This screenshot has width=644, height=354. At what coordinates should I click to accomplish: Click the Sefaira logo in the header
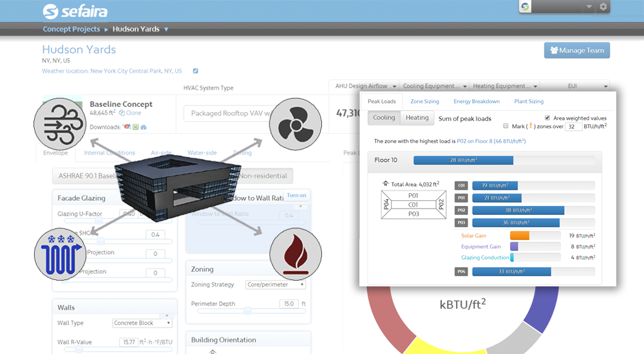[x=75, y=11]
